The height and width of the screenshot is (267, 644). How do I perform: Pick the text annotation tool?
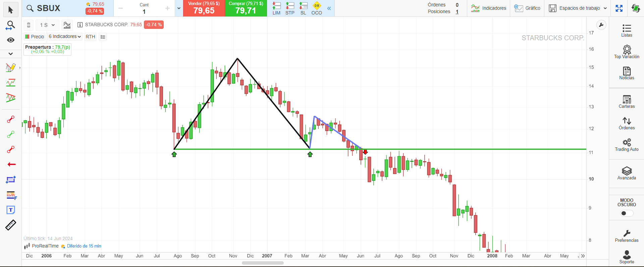[11, 210]
